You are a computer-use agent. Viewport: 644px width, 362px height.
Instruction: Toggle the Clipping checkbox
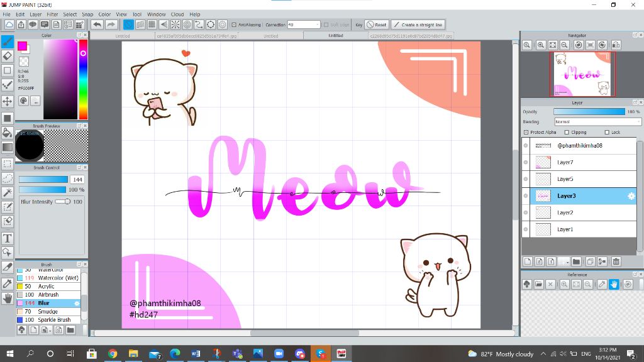pyautogui.click(x=567, y=132)
